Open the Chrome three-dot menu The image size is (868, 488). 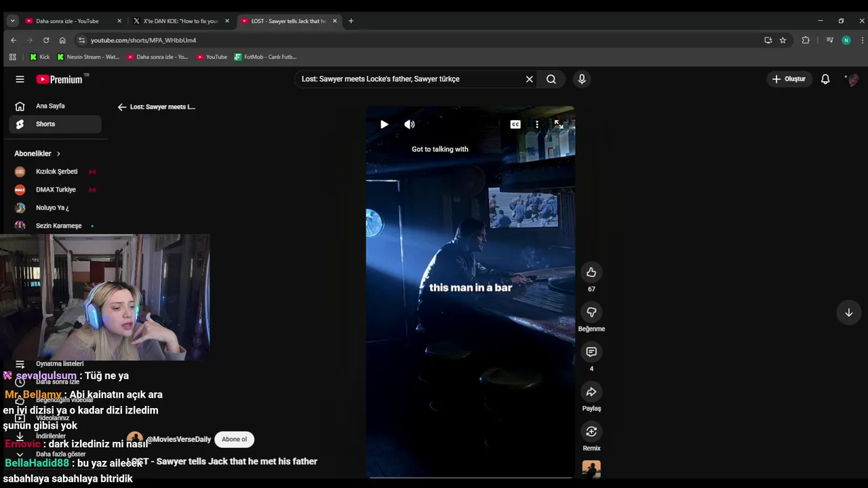pos(862,40)
